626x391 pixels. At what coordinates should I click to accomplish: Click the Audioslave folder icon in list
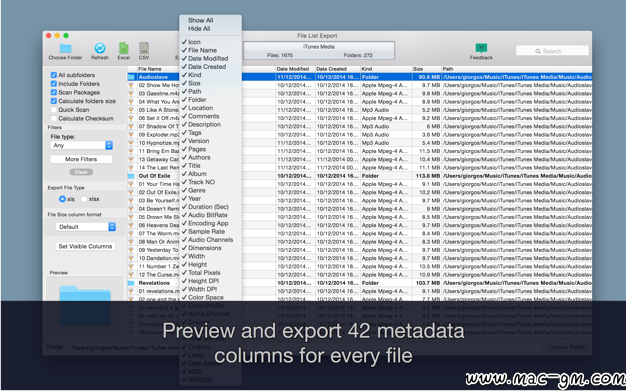coord(131,77)
